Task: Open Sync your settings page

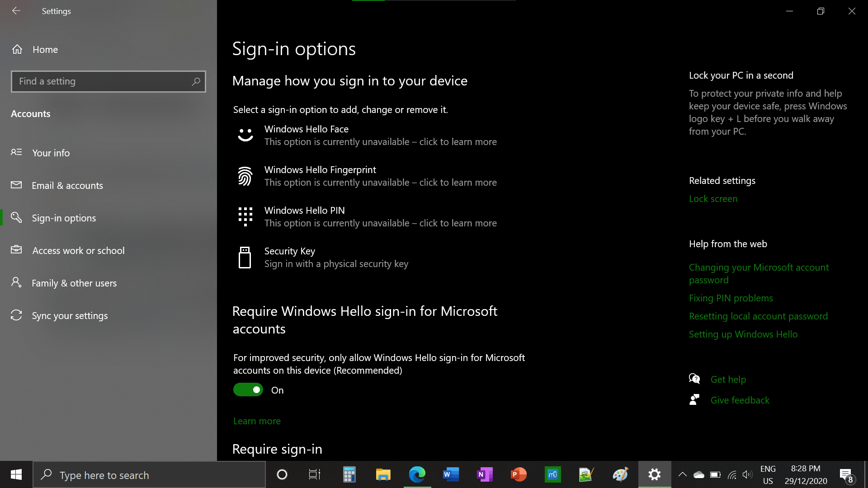Action: click(70, 316)
